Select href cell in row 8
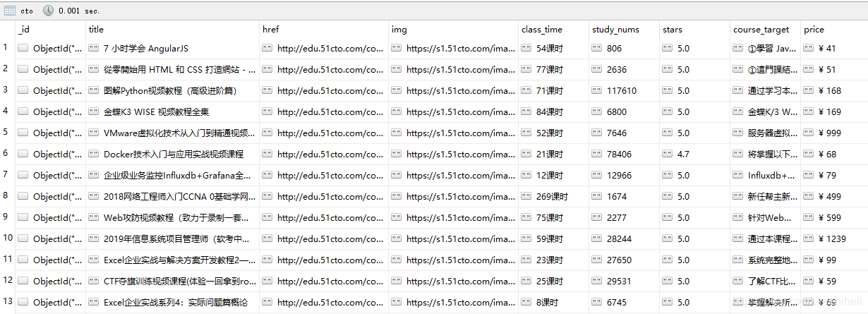The height and width of the screenshot is (314, 868). coord(324,197)
